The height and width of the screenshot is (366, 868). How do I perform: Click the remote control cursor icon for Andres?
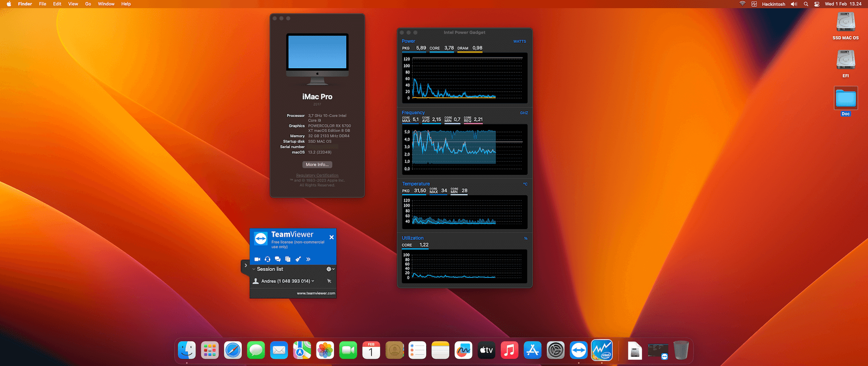pos(329,281)
